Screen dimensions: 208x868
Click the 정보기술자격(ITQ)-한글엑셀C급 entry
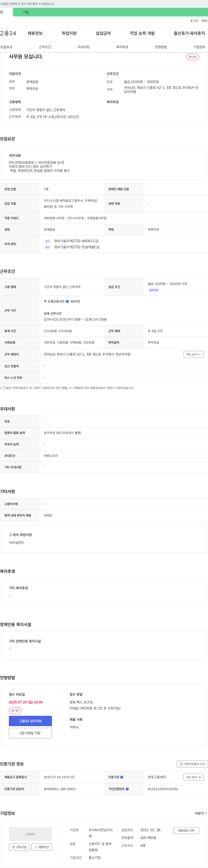pos(77,247)
